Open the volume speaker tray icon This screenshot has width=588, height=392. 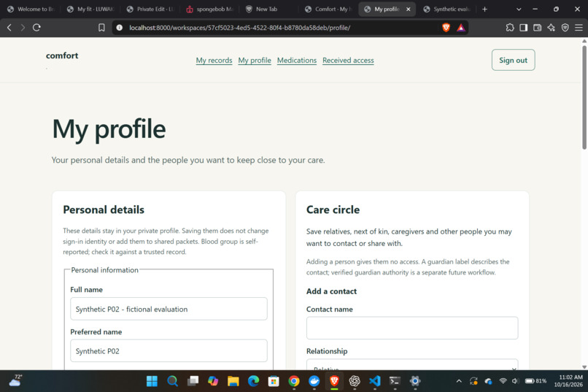515,381
